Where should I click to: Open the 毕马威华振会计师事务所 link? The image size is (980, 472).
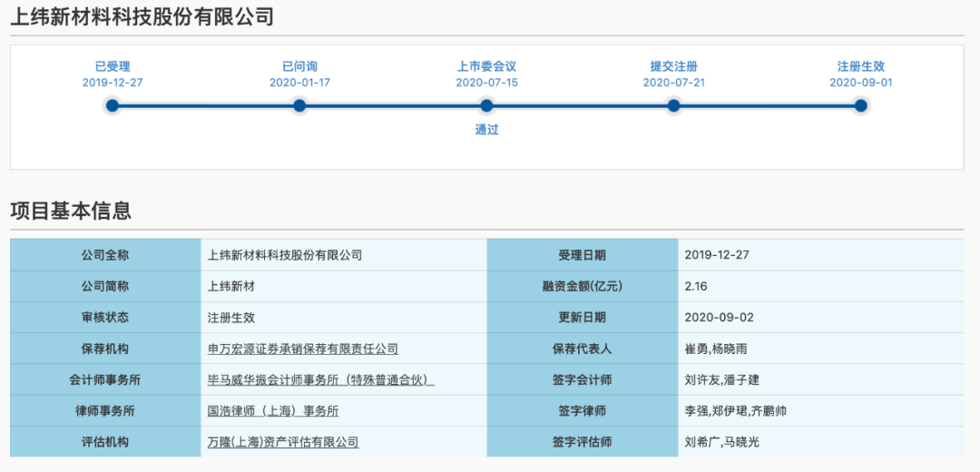[x=320, y=379]
